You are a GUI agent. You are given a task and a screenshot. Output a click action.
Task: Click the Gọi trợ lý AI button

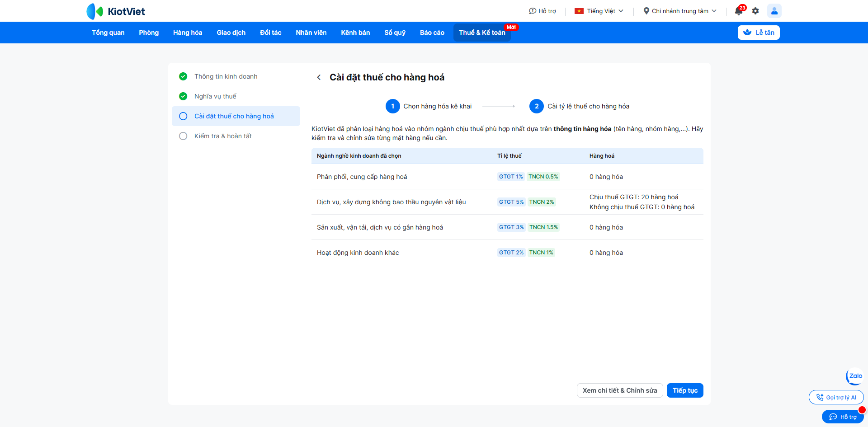click(836, 398)
